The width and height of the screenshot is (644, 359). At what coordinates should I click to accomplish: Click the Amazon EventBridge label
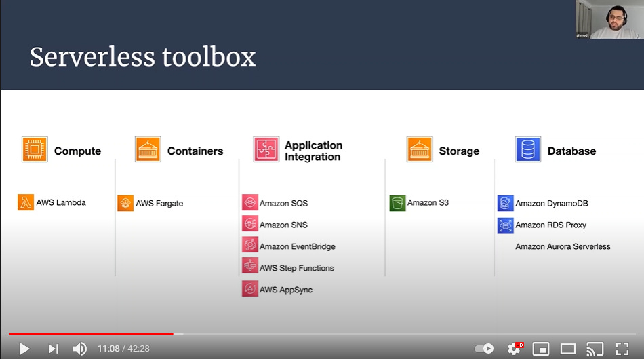(298, 247)
